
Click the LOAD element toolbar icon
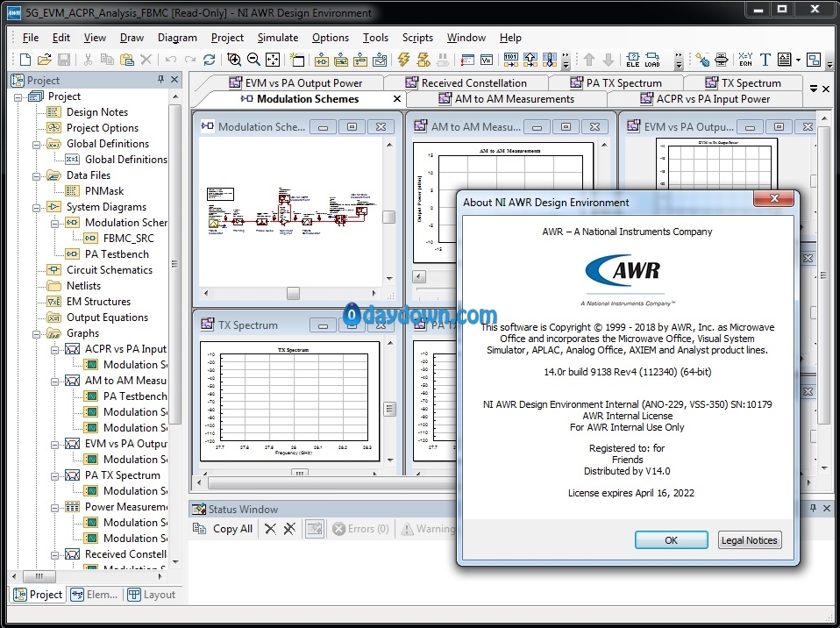click(x=652, y=60)
